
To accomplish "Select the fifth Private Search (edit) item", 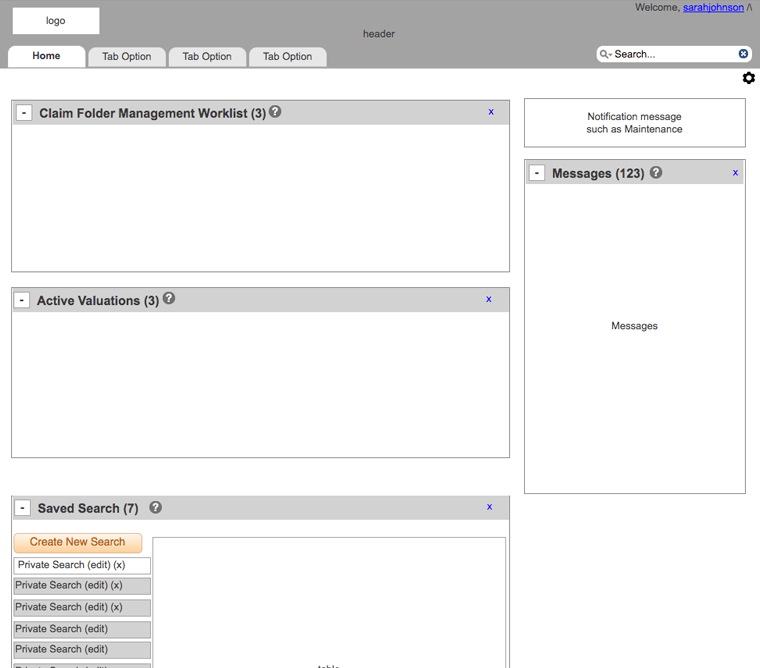I will click(82, 650).
